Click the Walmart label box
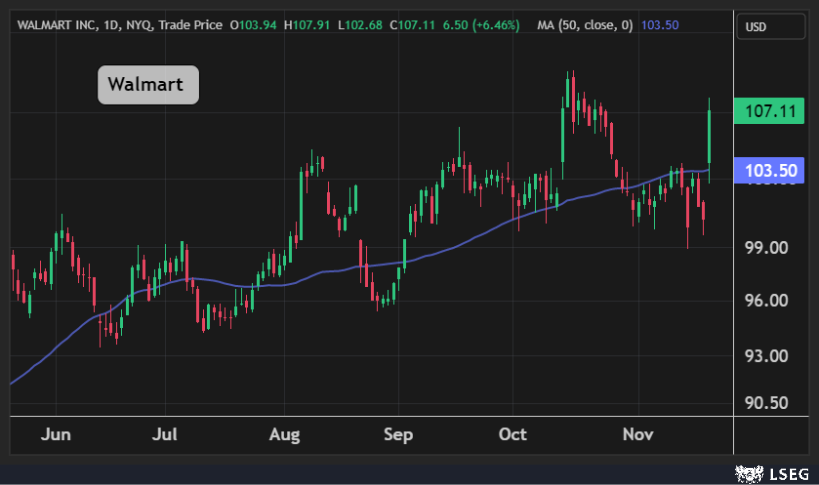The image size is (819, 485). 148,84
